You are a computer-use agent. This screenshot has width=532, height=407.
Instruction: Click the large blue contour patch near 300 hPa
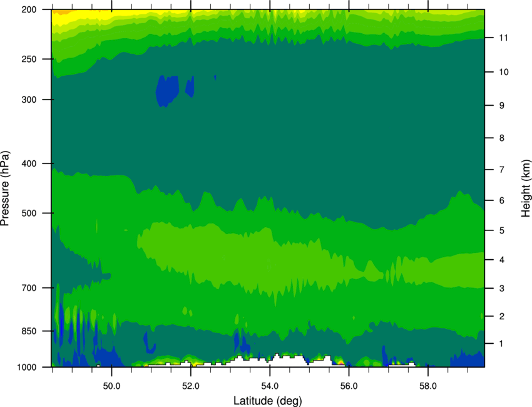167,91
